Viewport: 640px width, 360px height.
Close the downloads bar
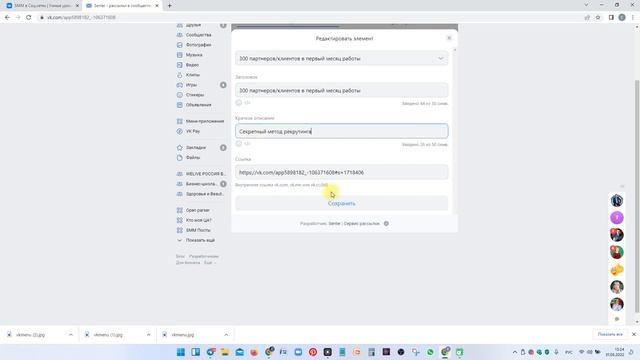pyautogui.click(x=634, y=334)
